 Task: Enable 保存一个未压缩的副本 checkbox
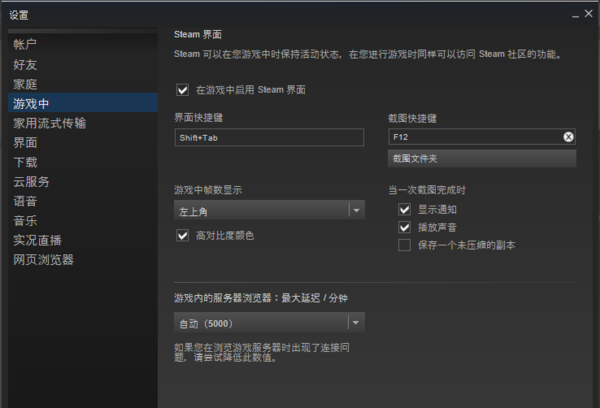click(404, 245)
